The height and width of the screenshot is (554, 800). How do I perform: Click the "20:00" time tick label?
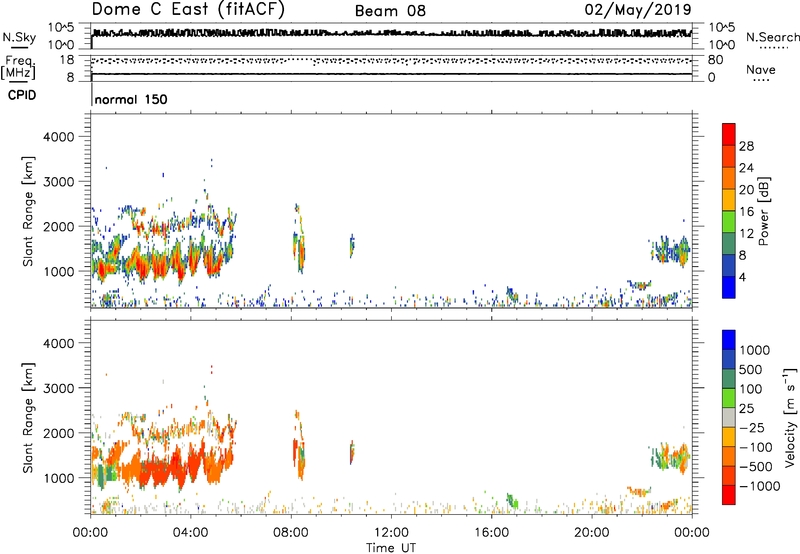[591, 533]
